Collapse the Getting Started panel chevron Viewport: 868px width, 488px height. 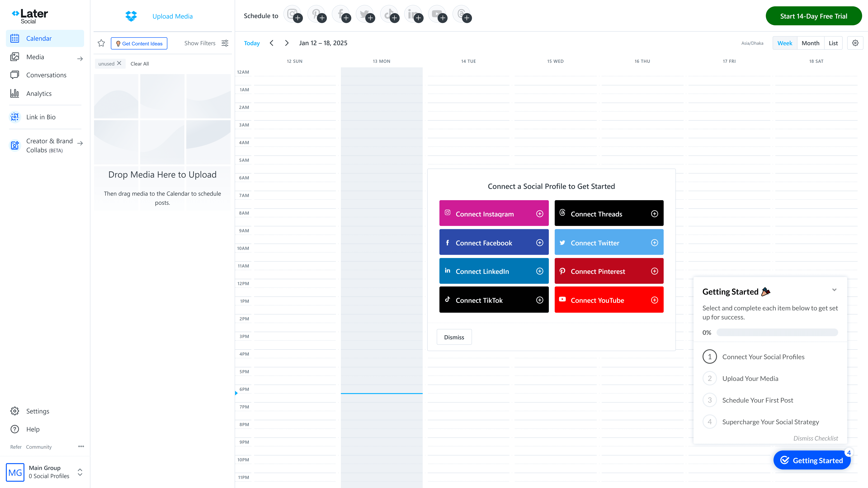(834, 290)
